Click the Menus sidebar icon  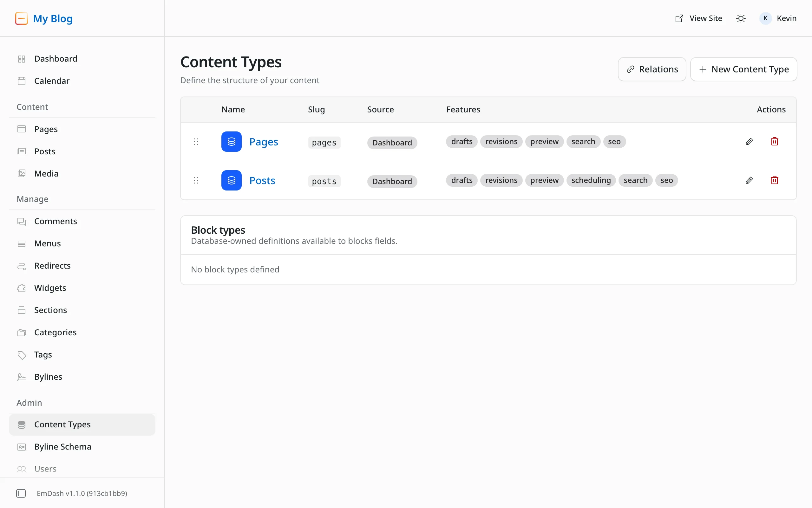pyautogui.click(x=22, y=244)
